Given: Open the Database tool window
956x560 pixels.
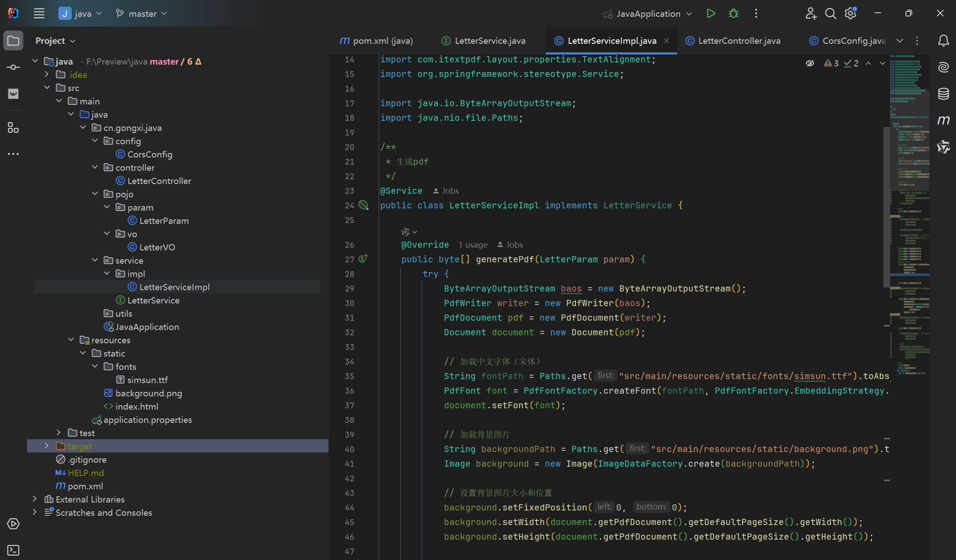Looking at the screenshot, I should (x=943, y=94).
